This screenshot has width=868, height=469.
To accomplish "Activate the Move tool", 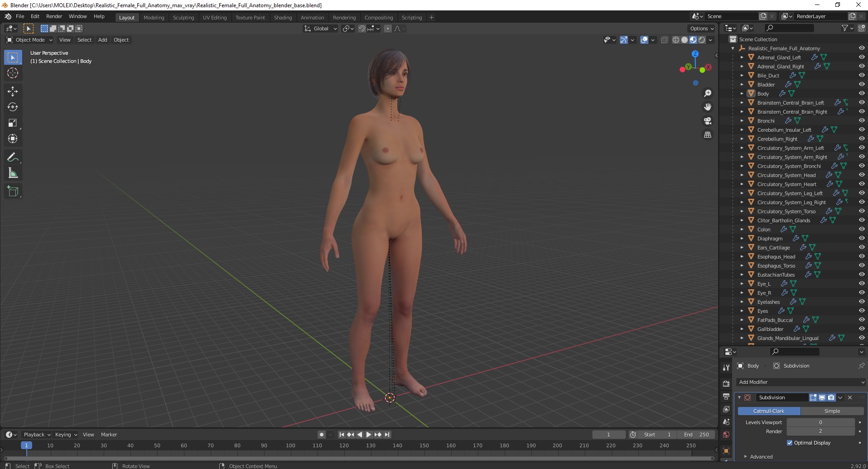I will (x=13, y=91).
